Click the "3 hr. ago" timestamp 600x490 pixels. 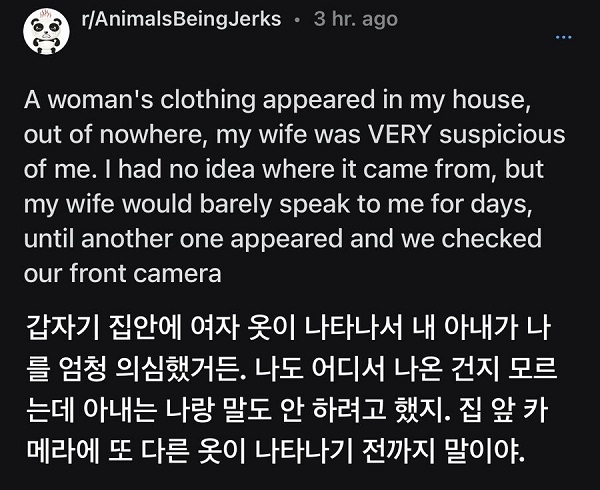point(355,20)
